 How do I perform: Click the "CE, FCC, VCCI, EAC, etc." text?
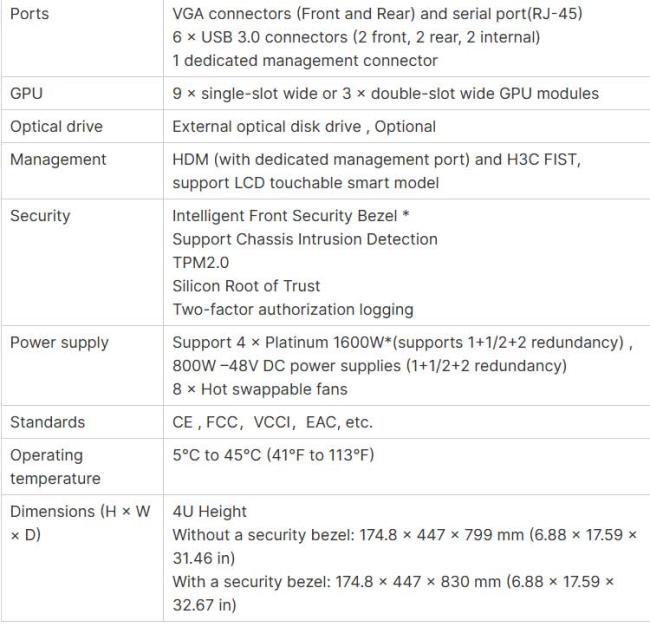point(272,422)
